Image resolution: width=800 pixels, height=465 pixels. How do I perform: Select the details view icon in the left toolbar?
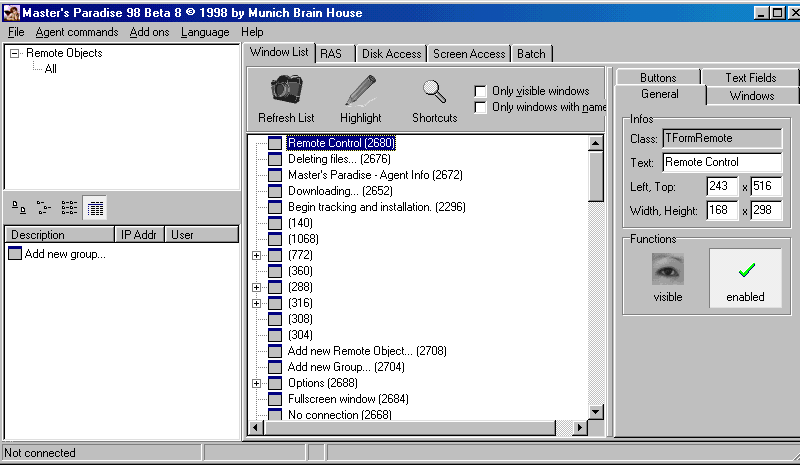94,208
